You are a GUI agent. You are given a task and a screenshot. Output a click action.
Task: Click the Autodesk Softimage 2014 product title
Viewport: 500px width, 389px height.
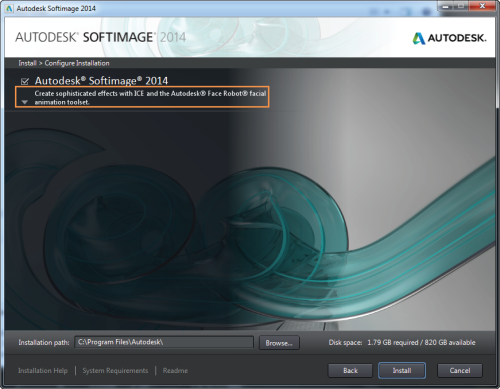(x=101, y=81)
